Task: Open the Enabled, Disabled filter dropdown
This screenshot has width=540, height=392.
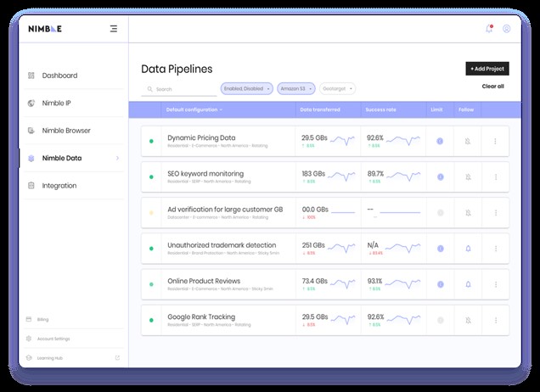Action: 246,88
